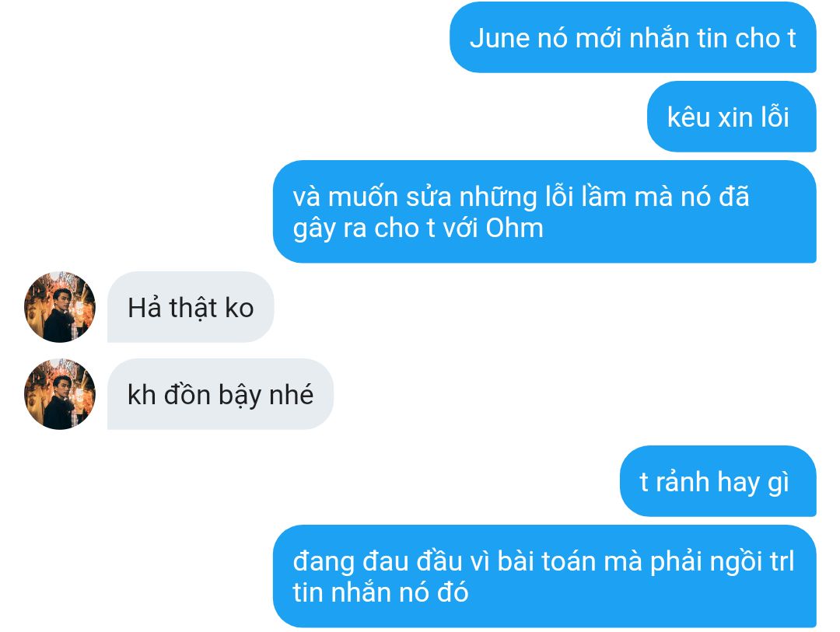Open sender avatar beside "Hả thật ko"

pyautogui.click(x=59, y=307)
